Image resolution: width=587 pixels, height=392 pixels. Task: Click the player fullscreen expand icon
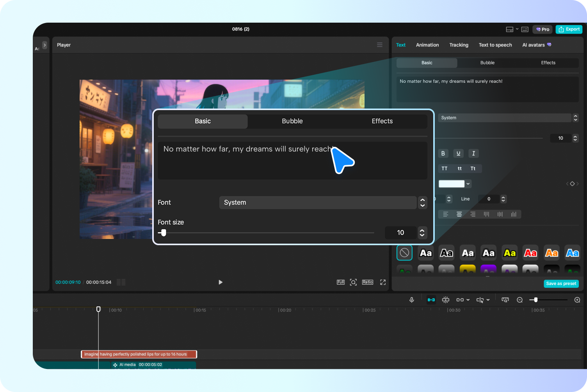pos(383,282)
